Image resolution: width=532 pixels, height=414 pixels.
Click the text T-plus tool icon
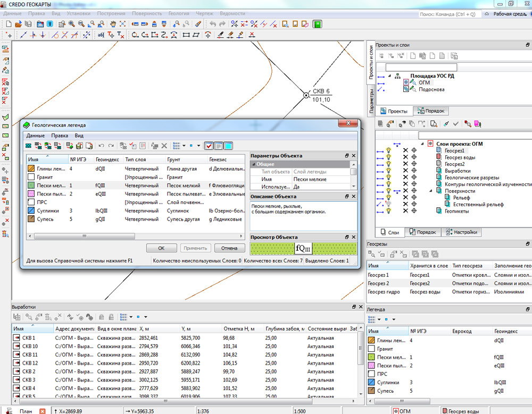click(111, 35)
